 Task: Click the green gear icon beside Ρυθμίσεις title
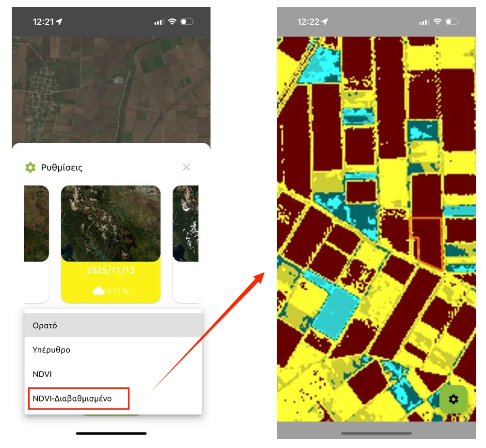[x=31, y=168]
